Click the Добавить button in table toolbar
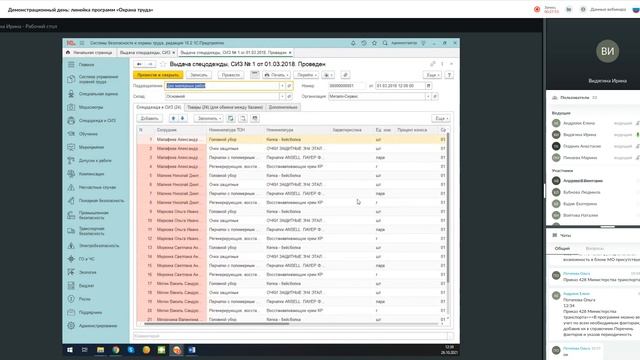Screen dimensions: 640x360 (x=149, y=118)
